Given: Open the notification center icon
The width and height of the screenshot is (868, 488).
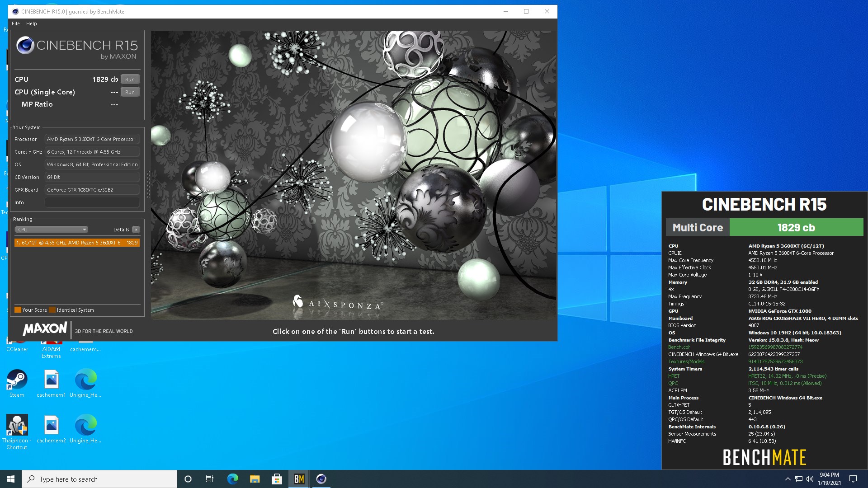Looking at the screenshot, I should tap(853, 479).
